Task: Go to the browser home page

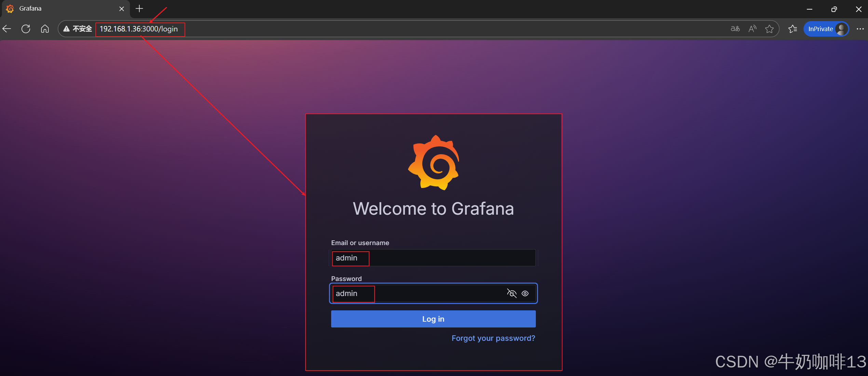Action: pos(45,29)
